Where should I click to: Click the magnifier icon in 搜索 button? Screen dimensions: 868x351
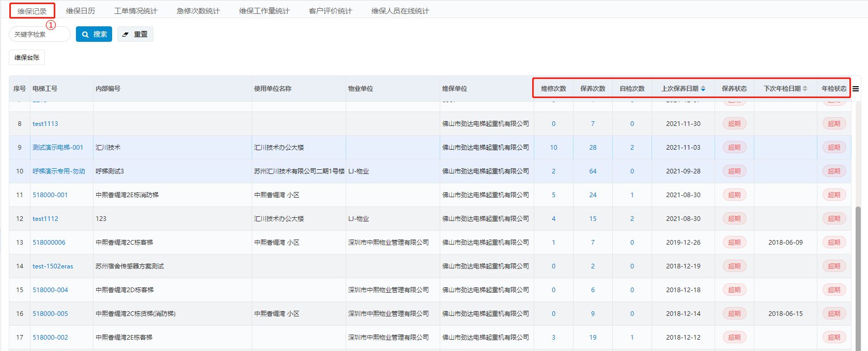86,35
